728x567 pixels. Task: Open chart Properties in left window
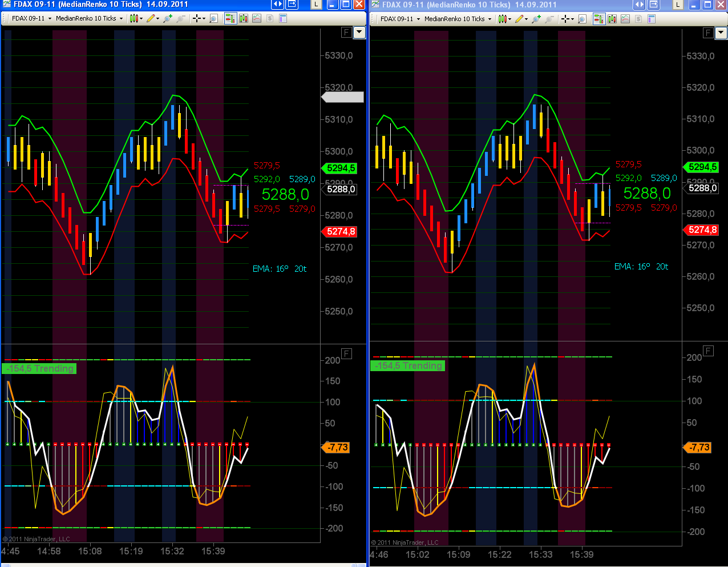282,18
